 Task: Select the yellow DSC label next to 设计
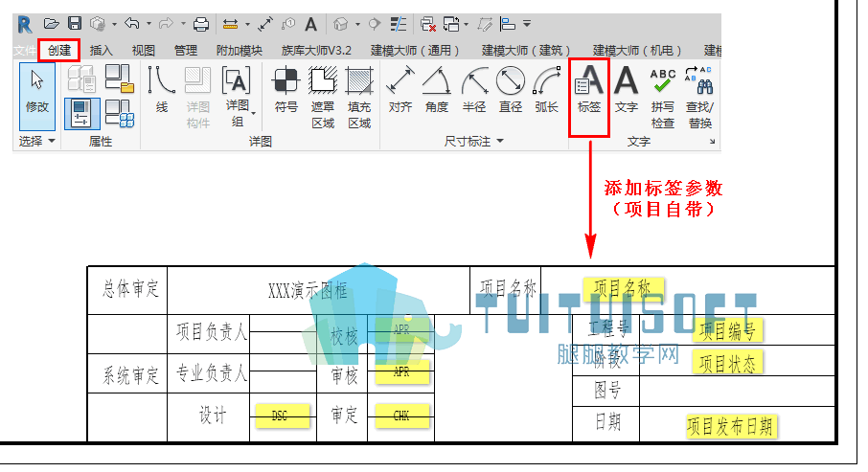tap(282, 416)
